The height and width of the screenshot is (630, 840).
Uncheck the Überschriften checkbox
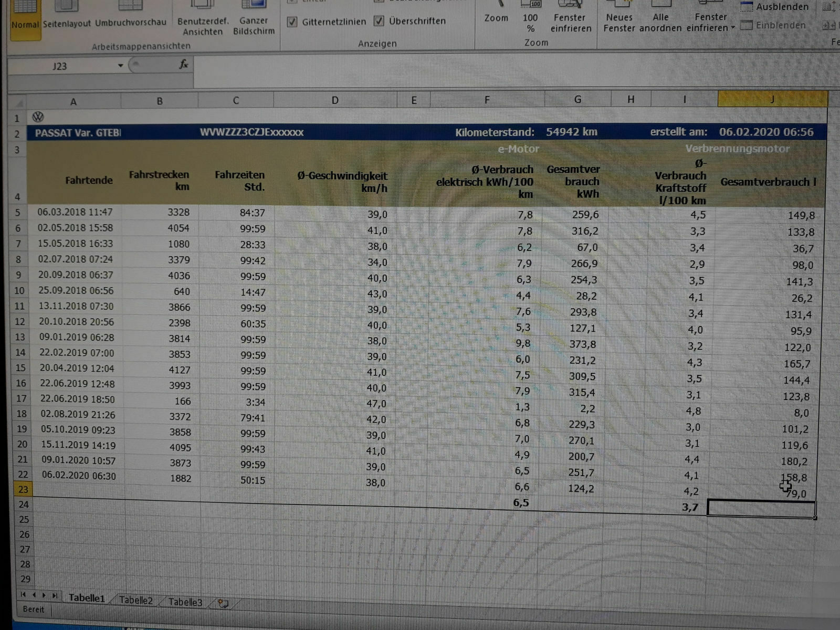click(379, 21)
